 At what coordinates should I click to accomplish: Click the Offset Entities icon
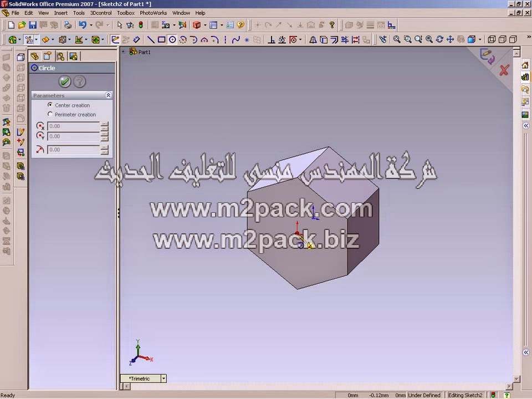pyautogui.click(x=334, y=40)
